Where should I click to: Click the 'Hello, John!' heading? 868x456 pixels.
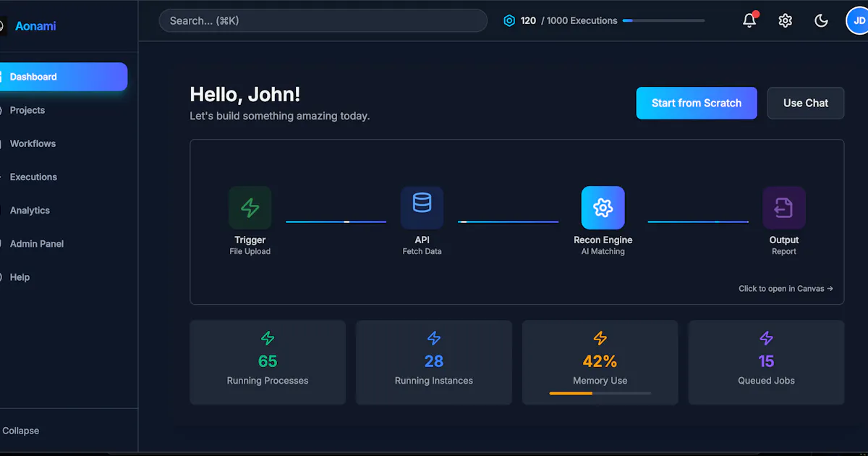[x=244, y=94]
